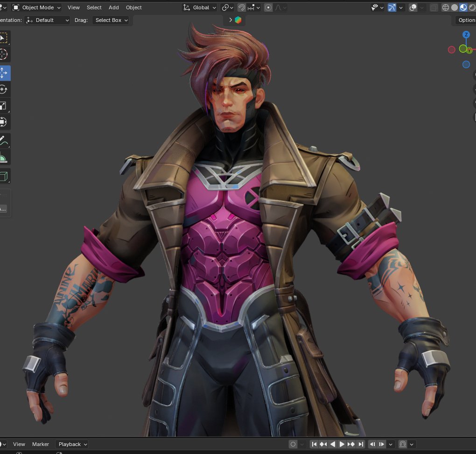Open Global transform orientation dropdown
Viewport: 476px width, 454px height.
point(199,7)
